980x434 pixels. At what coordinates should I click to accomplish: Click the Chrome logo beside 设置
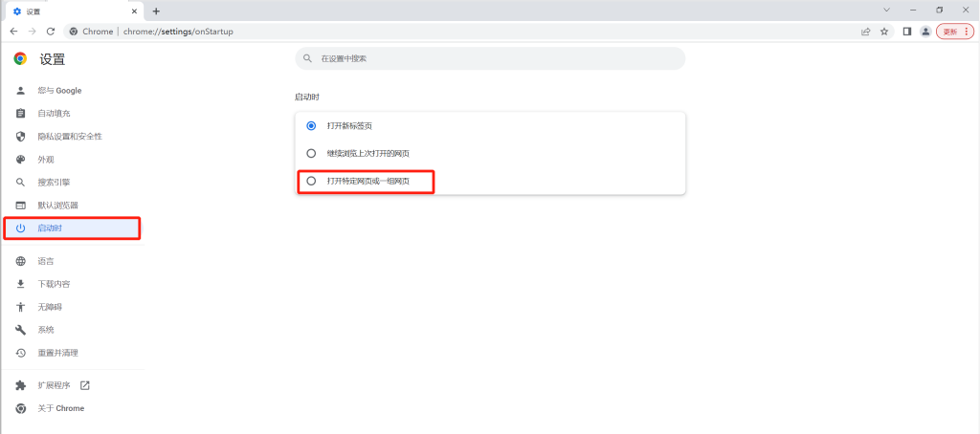(x=20, y=59)
